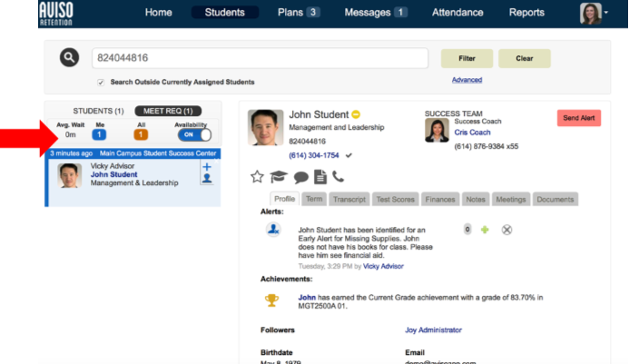Click the student ID search field
The image size is (629, 364).
click(260, 58)
